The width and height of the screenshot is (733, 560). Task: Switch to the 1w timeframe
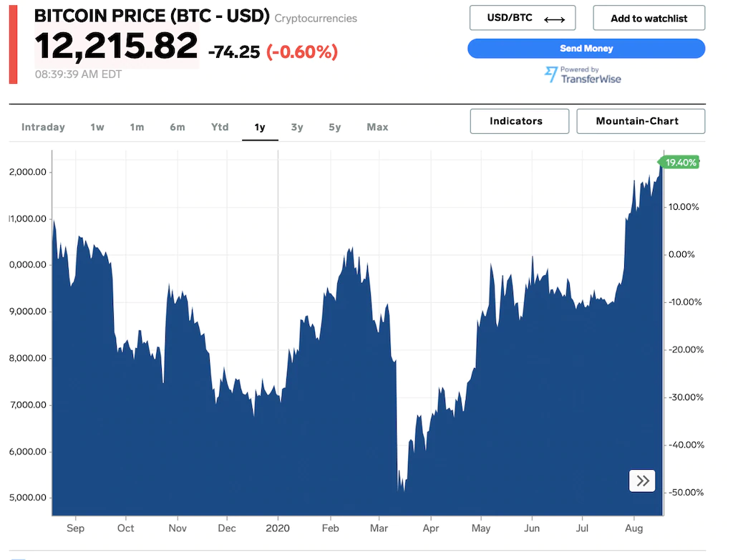pyautogui.click(x=97, y=127)
